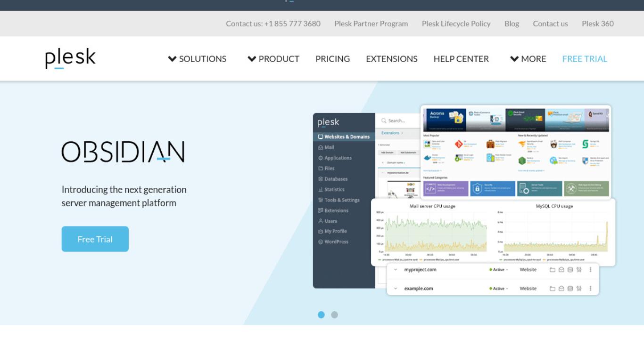Open Users in the panel sidebar
Screen dimensions: 644x339
[x=328, y=221]
